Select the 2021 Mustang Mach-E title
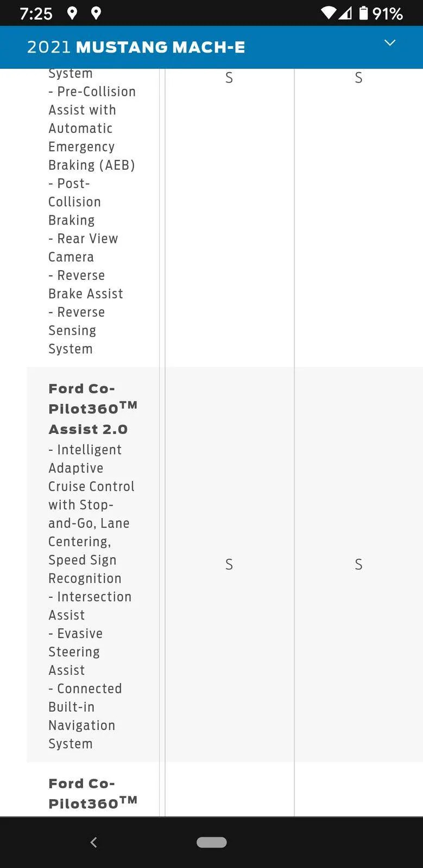Screen dimensions: 423x868 (136, 47)
